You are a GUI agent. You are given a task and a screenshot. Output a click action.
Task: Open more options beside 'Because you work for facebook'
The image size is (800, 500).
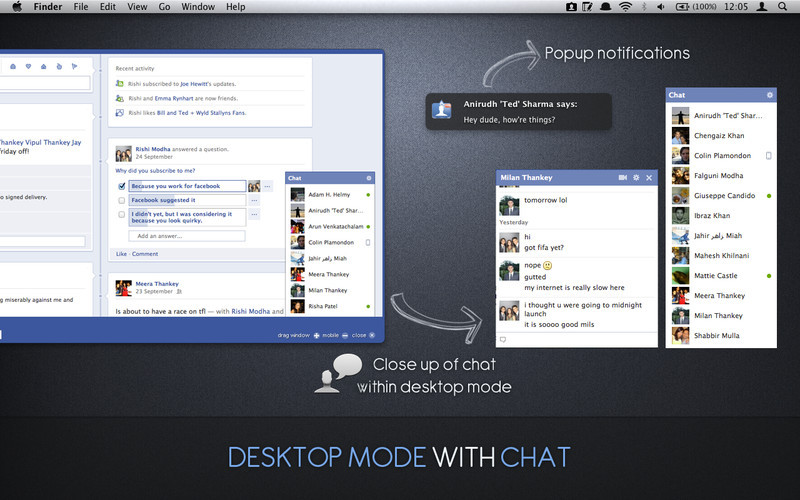[x=267, y=186]
